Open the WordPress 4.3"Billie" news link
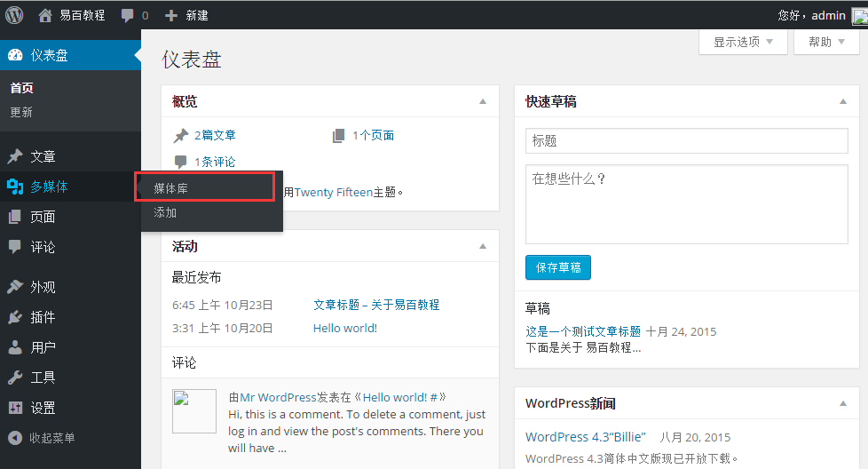868x469 pixels. [x=586, y=437]
